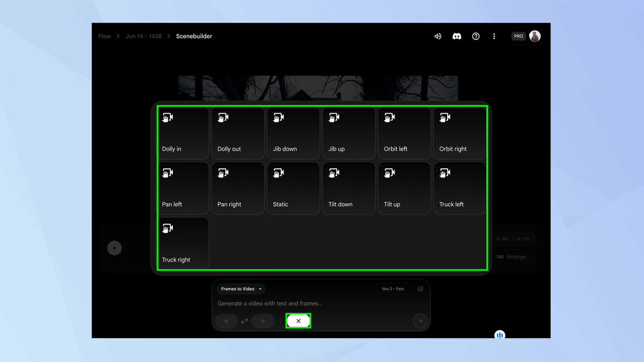Apply the Truck left camera motion
This screenshot has height=362, width=644.
coord(459,188)
